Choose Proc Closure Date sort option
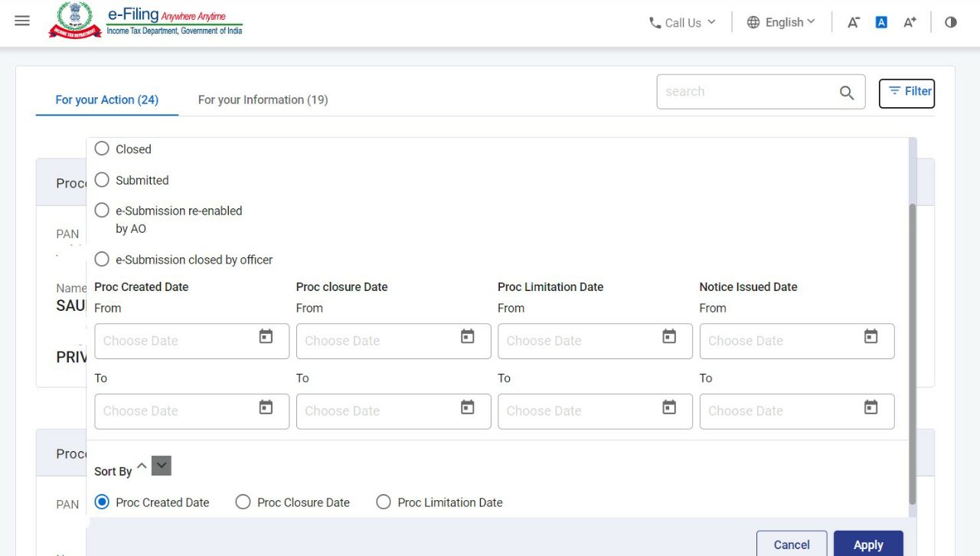 (x=243, y=502)
